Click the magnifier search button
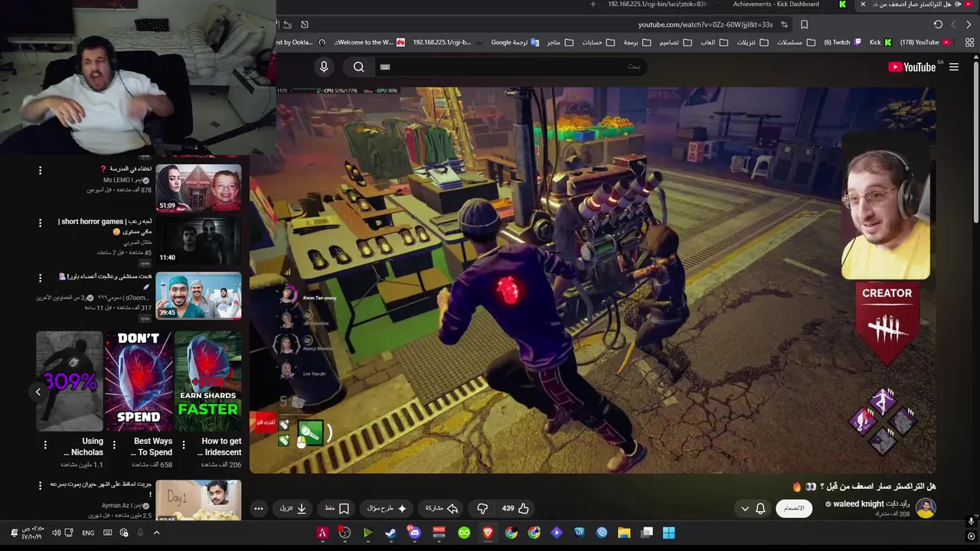Screen dimensions: 980x551 tap(358, 67)
